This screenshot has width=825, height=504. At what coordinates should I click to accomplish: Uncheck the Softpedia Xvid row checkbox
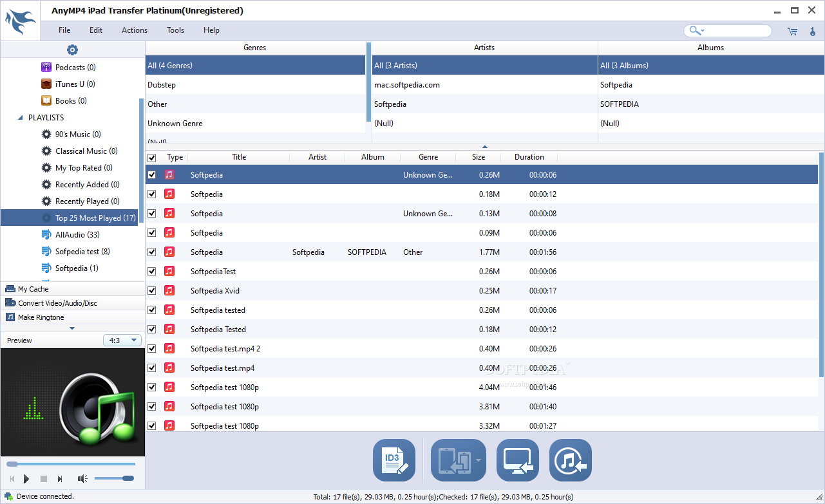tap(151, 290)
